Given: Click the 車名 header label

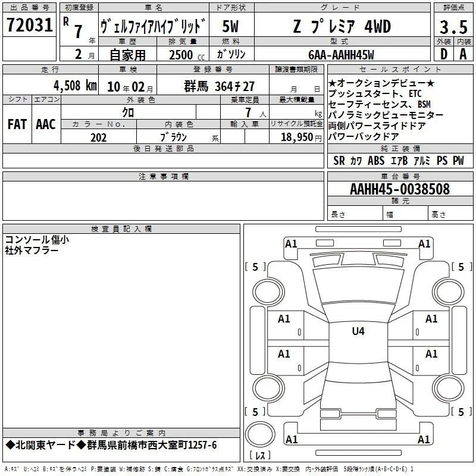Looking at the screenshot, I should 154,7.
